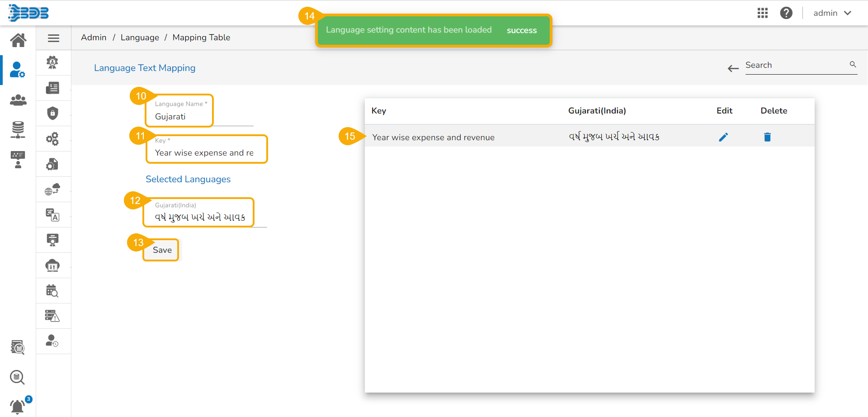Delete the Year wise expense mapping entry

pyautogui.click(x=767, y=137)
